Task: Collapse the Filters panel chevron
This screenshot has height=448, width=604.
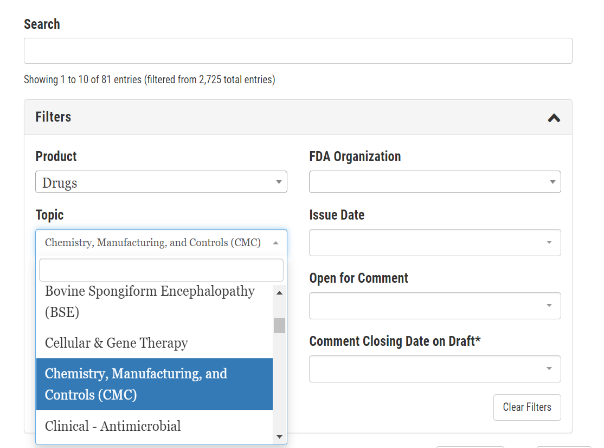Action: tap(554, 118)
